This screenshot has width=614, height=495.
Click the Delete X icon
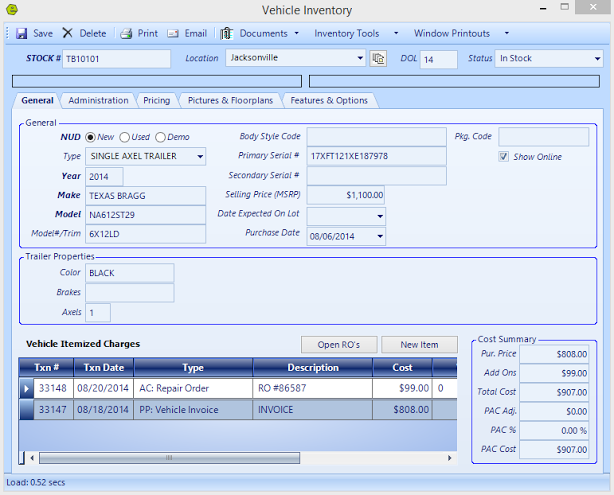click(68, 33)
